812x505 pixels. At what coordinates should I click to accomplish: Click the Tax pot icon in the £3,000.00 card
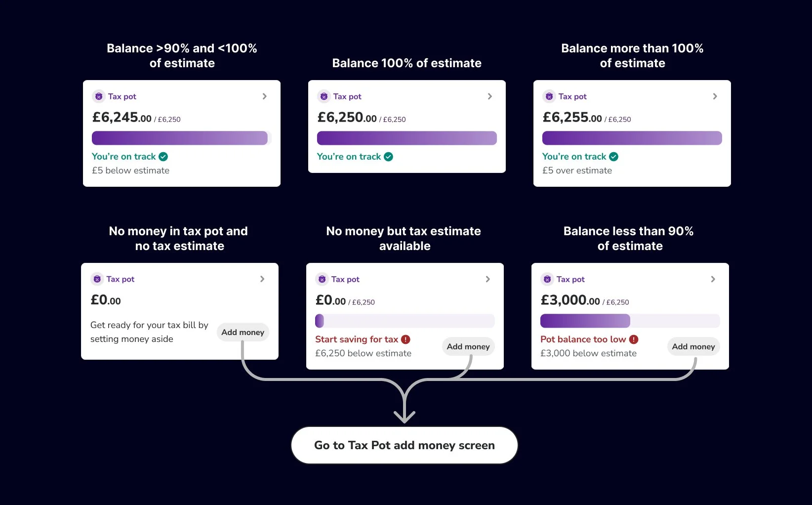[x=547, y=279]
